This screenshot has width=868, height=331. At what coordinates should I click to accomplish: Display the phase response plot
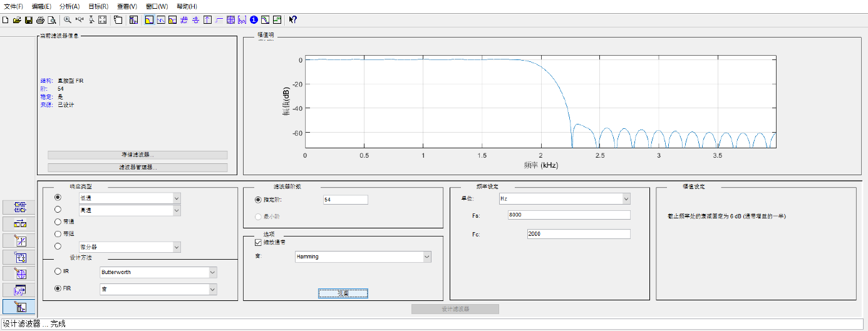[160, 20]
